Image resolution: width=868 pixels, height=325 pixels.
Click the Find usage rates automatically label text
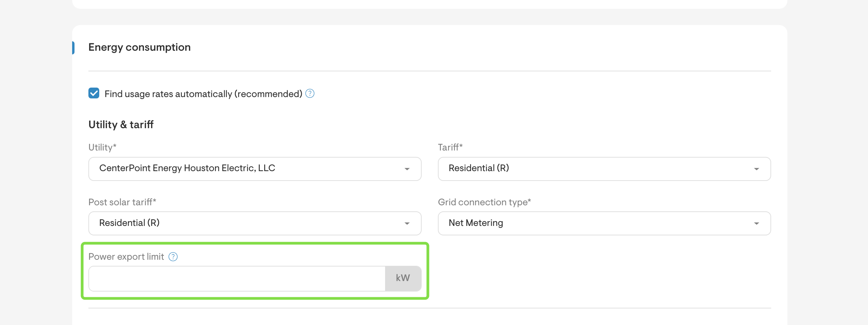(x=203, y=94)
